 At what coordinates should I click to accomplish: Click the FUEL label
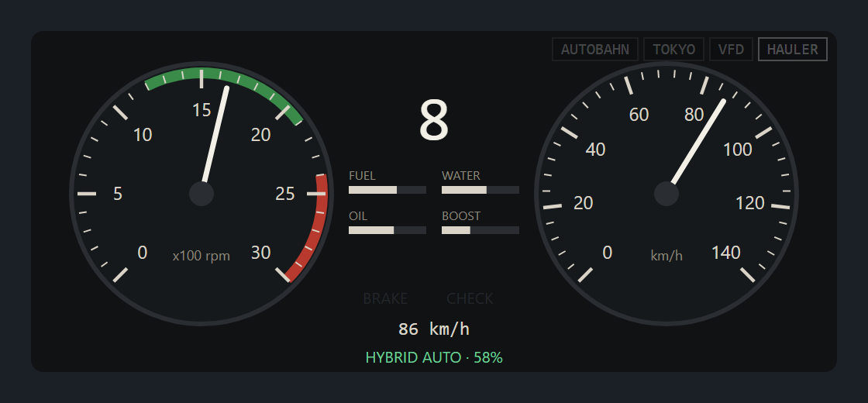tap(362, 176)
